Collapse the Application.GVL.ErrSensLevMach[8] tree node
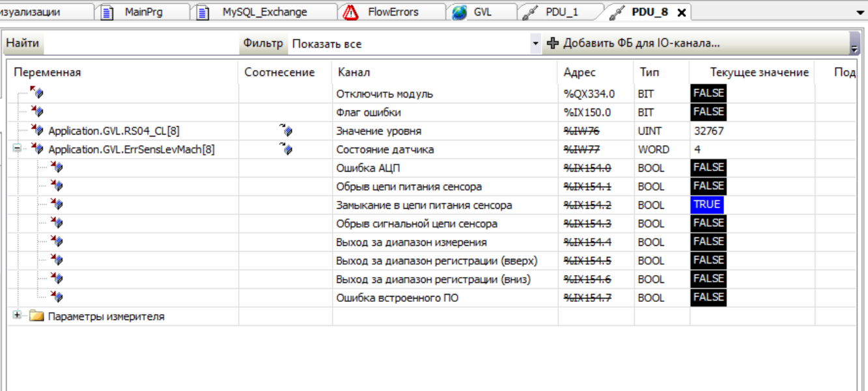 17,150
